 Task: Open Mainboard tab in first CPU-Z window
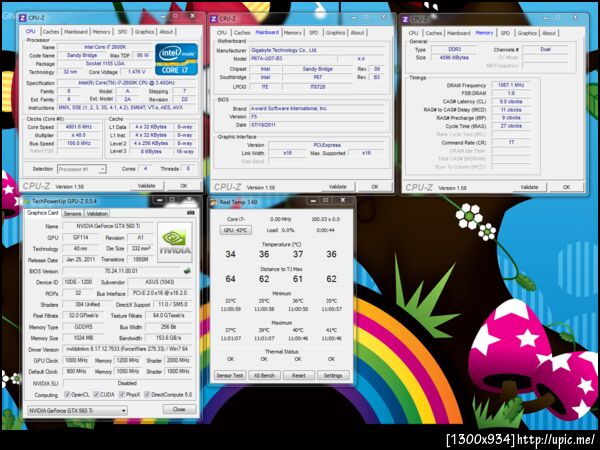(76, 32)
